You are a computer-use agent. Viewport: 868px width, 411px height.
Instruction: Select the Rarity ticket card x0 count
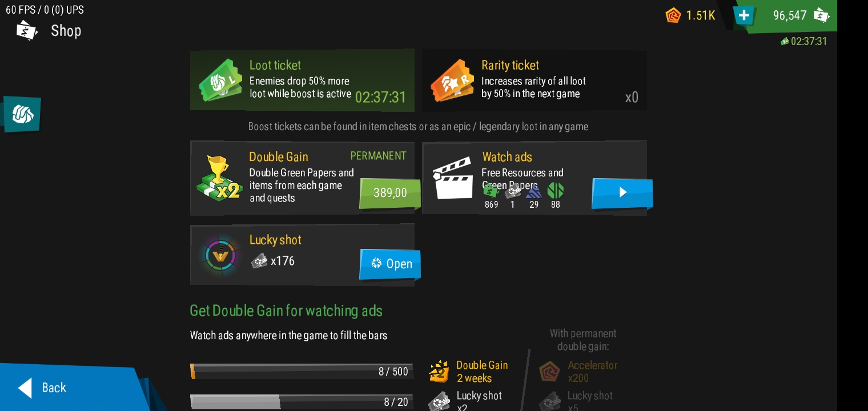[632, 97]
